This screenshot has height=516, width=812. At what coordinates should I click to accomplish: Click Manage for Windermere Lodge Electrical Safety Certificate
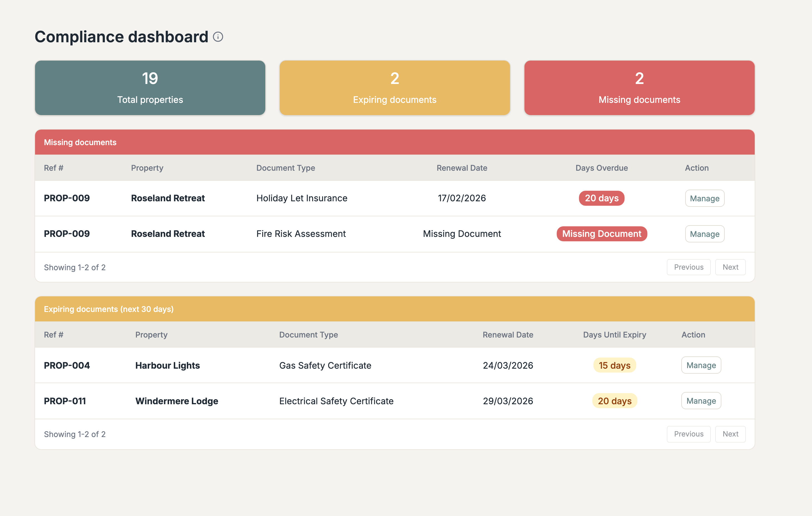click(x=701, y=401)
